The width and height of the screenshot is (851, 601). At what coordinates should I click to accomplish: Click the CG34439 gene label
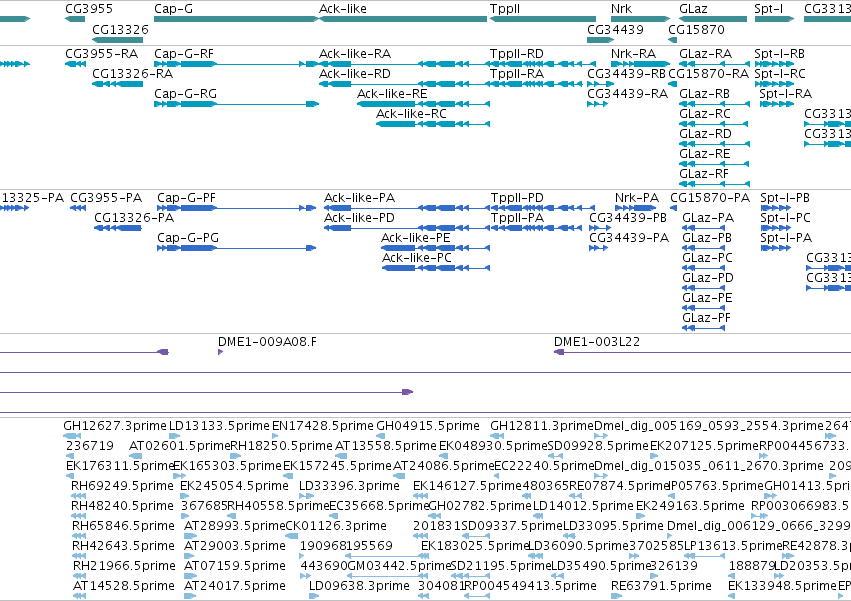pos(615,29)
